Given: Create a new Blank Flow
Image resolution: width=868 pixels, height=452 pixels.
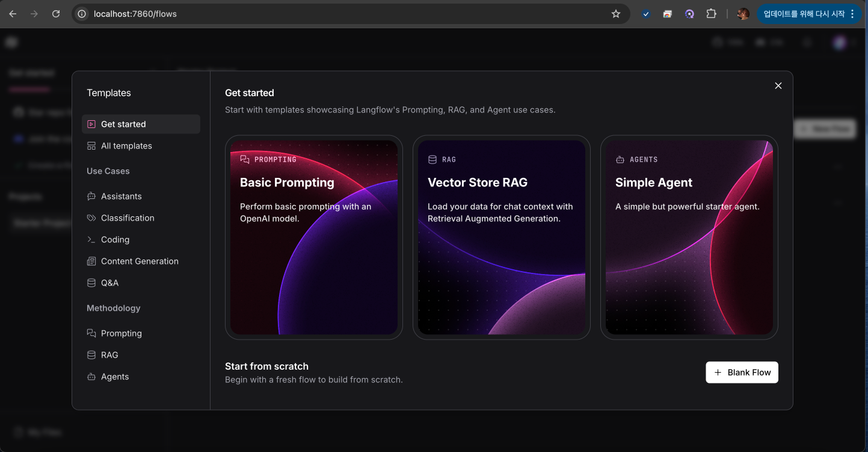Looking at the screenshot, I should (742, 373).
